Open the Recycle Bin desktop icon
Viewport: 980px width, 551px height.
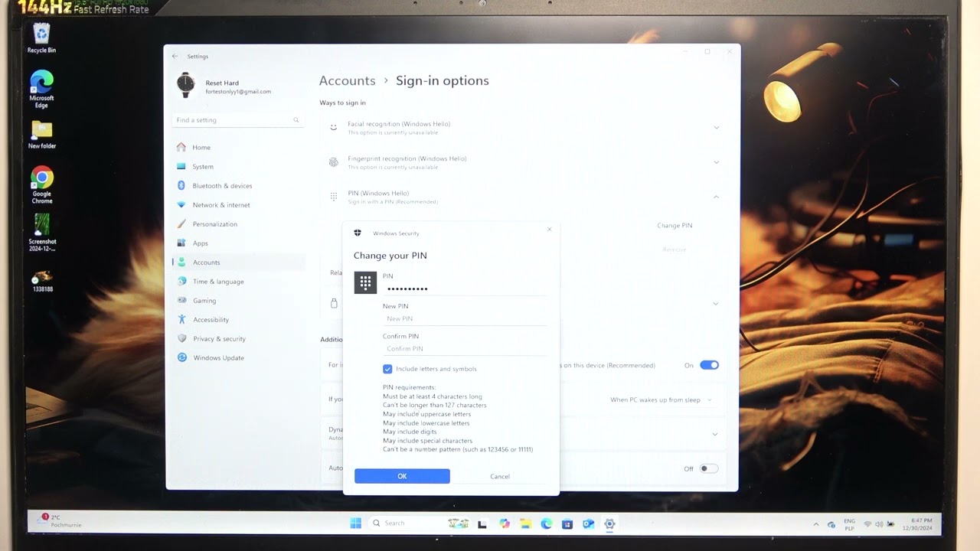[x=41, y=38]
